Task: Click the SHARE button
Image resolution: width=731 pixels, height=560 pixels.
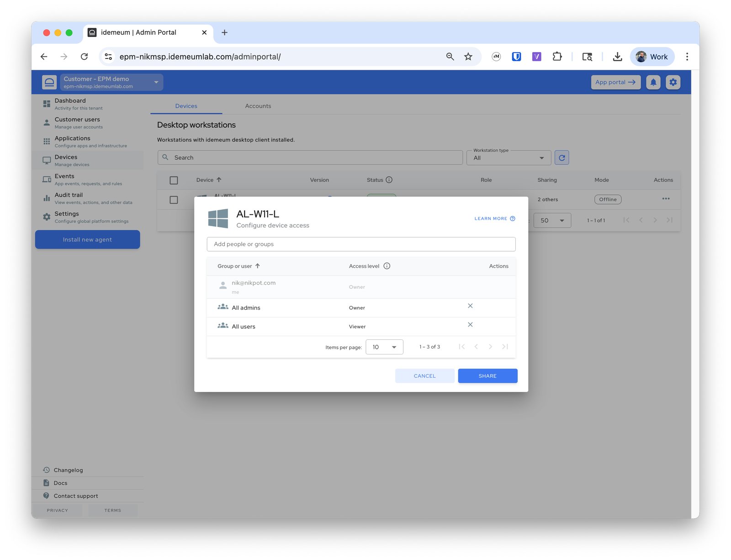Action: pos(487,375)
